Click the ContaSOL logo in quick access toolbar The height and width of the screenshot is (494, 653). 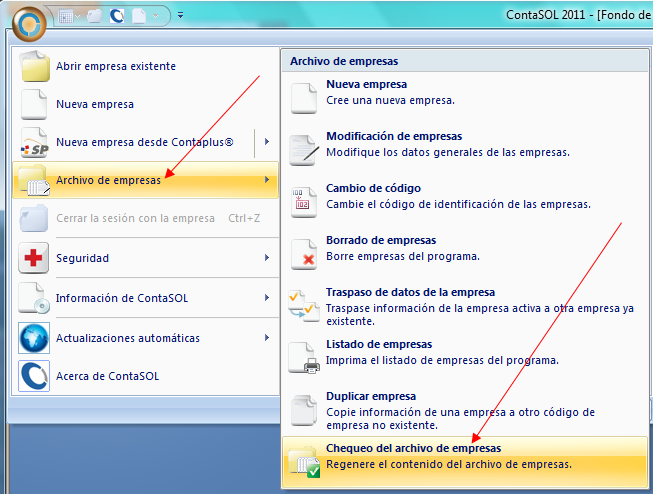116,16
